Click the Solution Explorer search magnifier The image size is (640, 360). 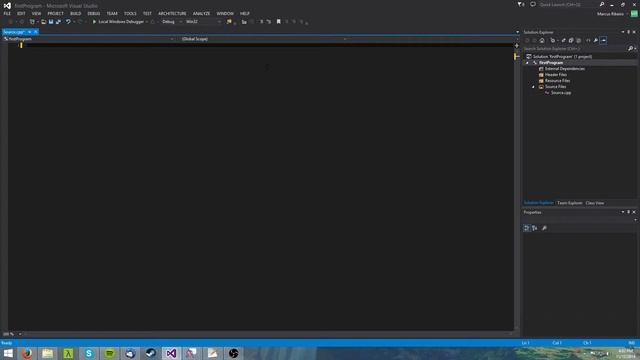(631, 49)
